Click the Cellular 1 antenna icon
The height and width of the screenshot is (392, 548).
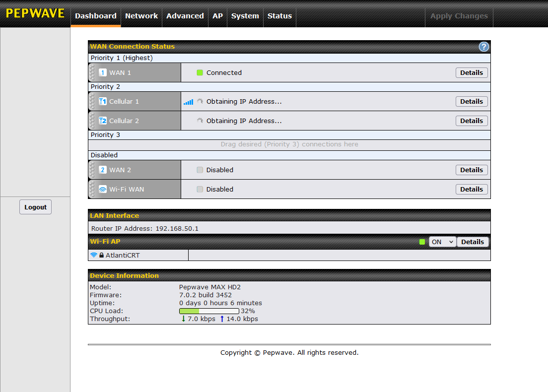[x=102, y=101]
